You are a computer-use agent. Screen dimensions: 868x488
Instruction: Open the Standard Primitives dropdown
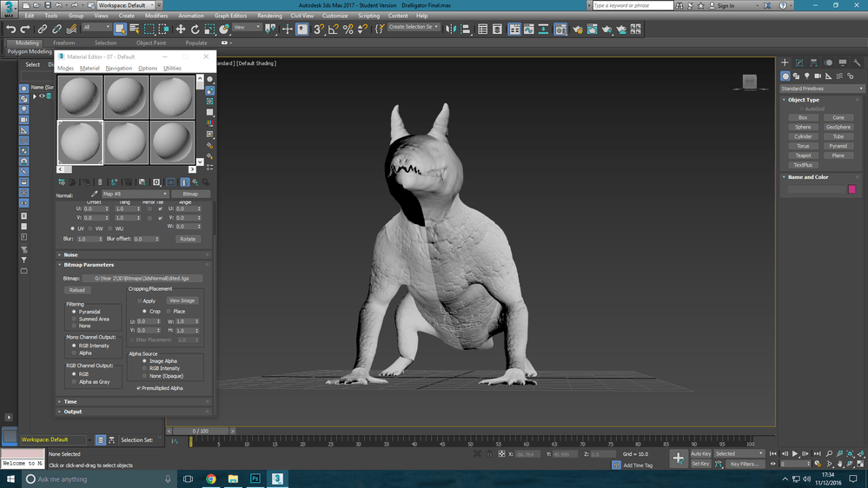point(822,89)
